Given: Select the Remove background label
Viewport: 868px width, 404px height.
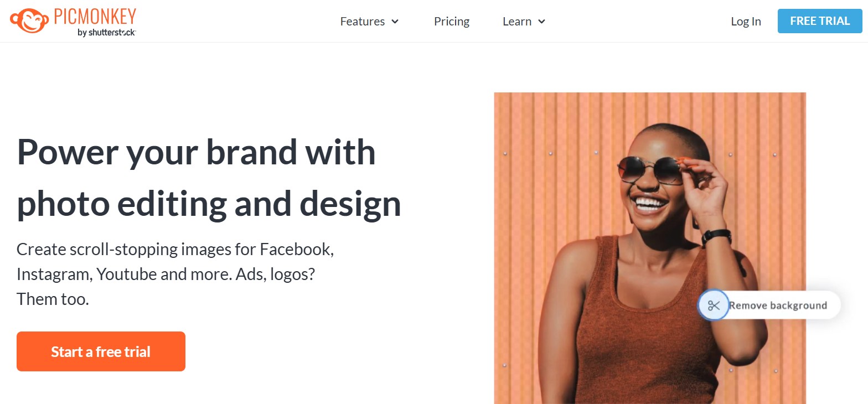Looking at the screenshot, I should [778, 305].
